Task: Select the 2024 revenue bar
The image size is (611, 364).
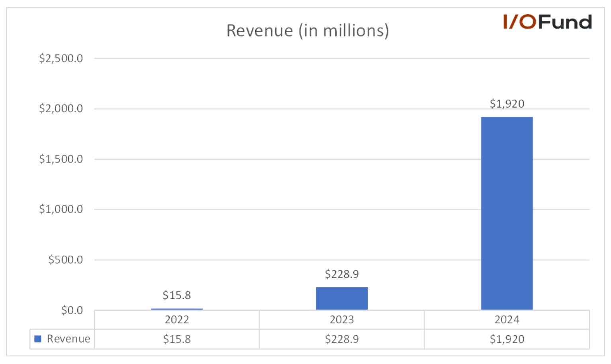Action: coord(507,213)
